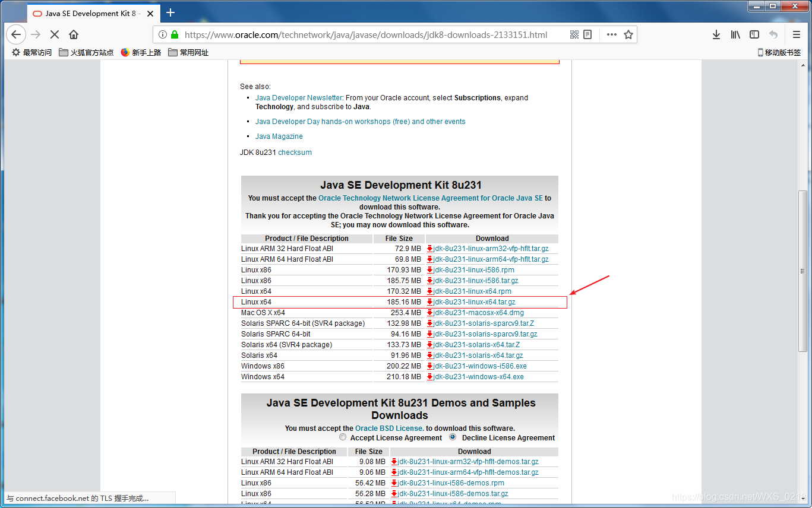Screen dimensions: 812x508
Task: Download jdk-8u231-solaris-sparcv9.tar.gz
Action: 485,334
